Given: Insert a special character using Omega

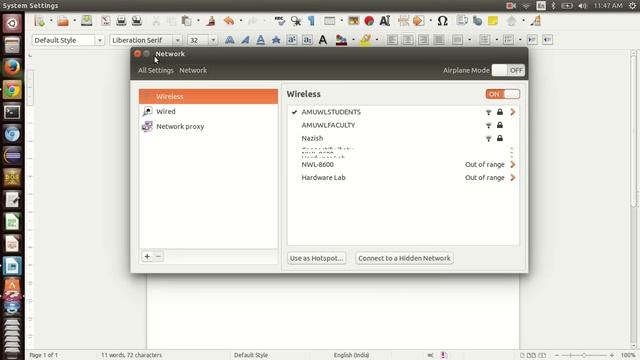Looking at the screenshot, I should pyautogui.click(x=442, y=20).
